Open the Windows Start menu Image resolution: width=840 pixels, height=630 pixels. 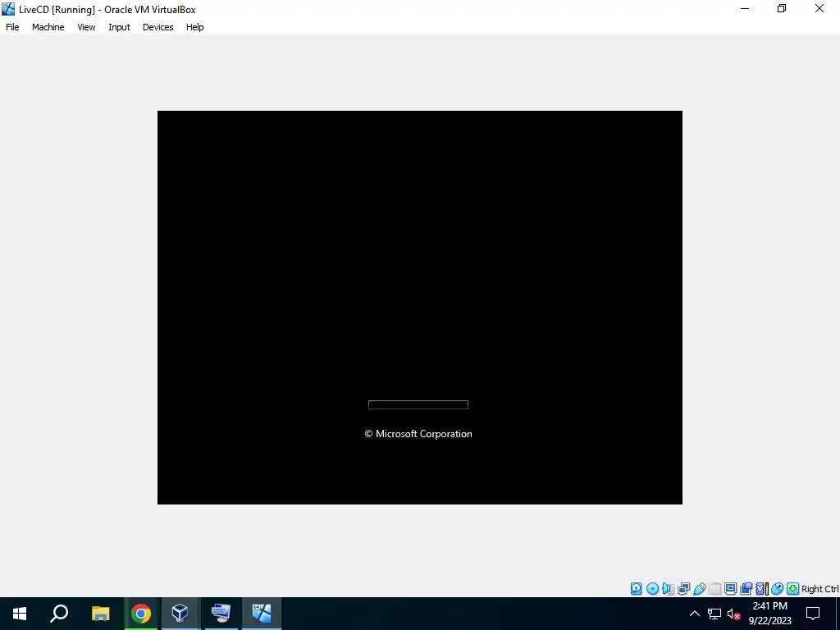[x=20, y=614]
